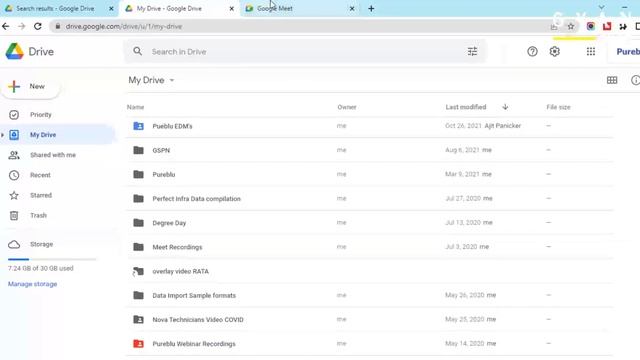Open Shared with me

(x=53, y=155)
